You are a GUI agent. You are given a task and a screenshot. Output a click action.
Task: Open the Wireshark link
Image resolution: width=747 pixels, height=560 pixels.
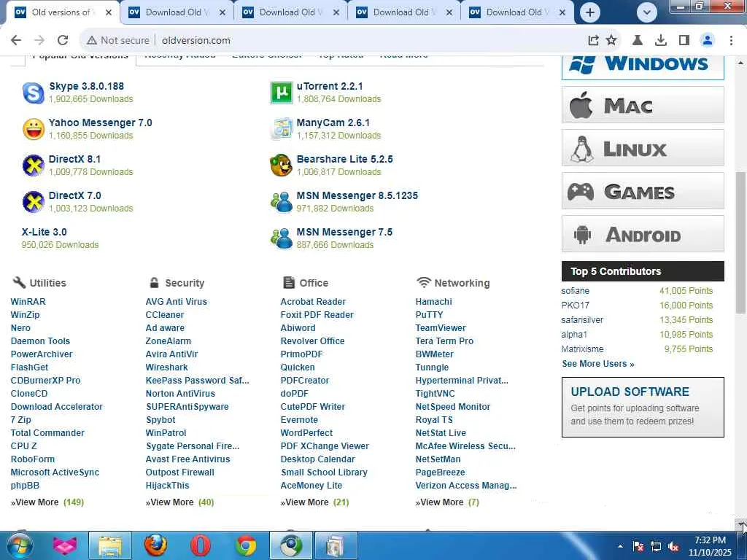(166, 367)
